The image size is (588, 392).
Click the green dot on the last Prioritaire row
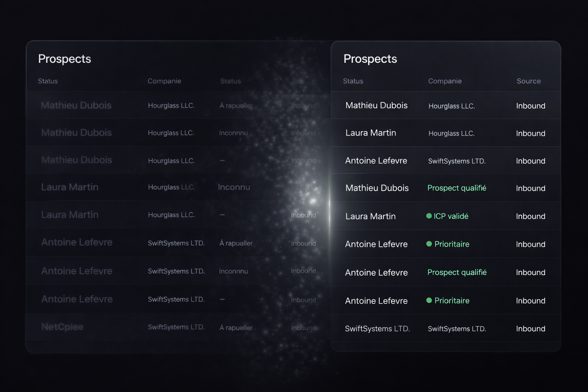pos(429,301)
